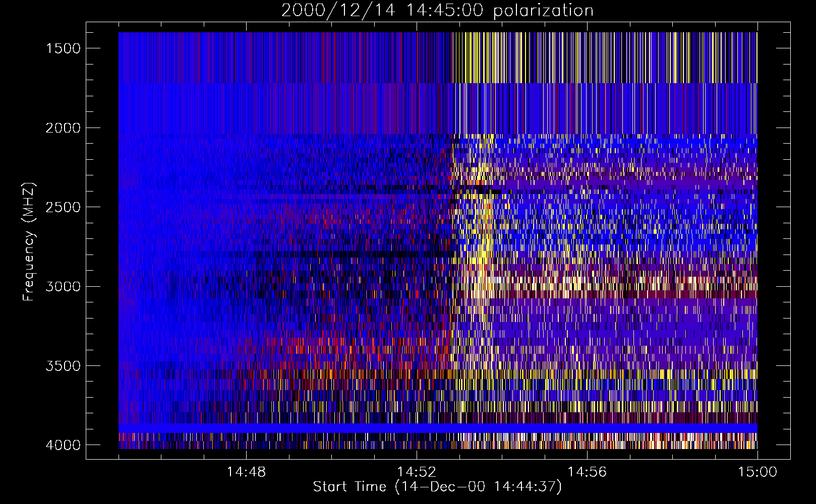Click the 'Start Time (14-Dec-00 14:44:37)' axis label
816x504 pixels.
[437, 487]
